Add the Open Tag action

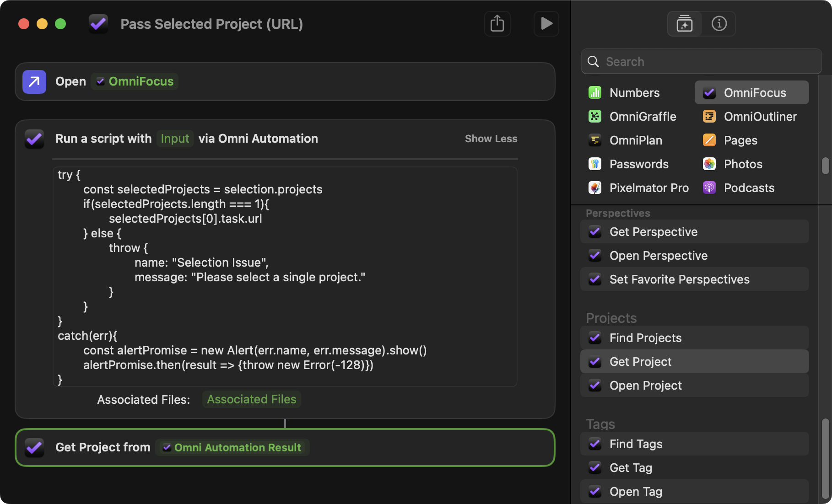tap(694, 492)
